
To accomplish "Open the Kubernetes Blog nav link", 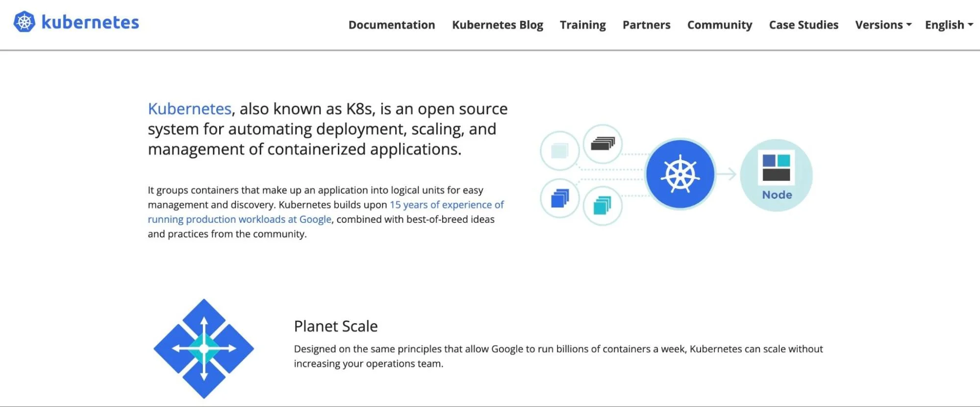I will click(x=498, y=25).
